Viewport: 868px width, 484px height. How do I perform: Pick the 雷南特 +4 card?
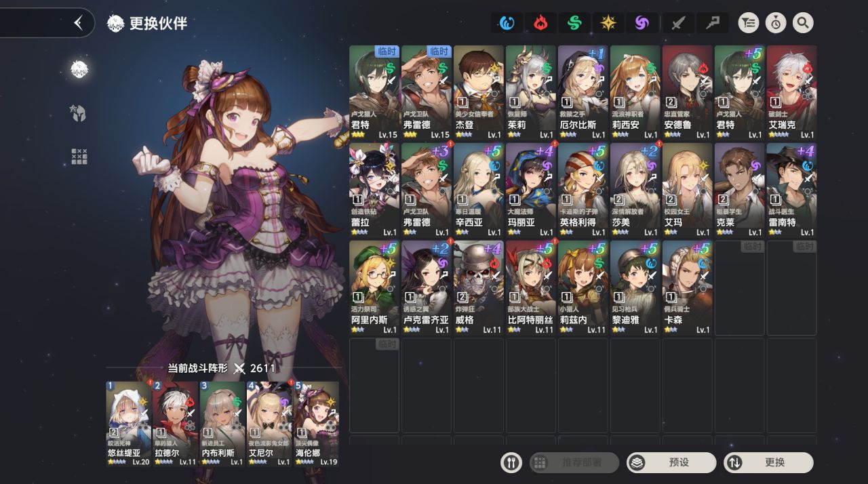[x=792, y=190]
